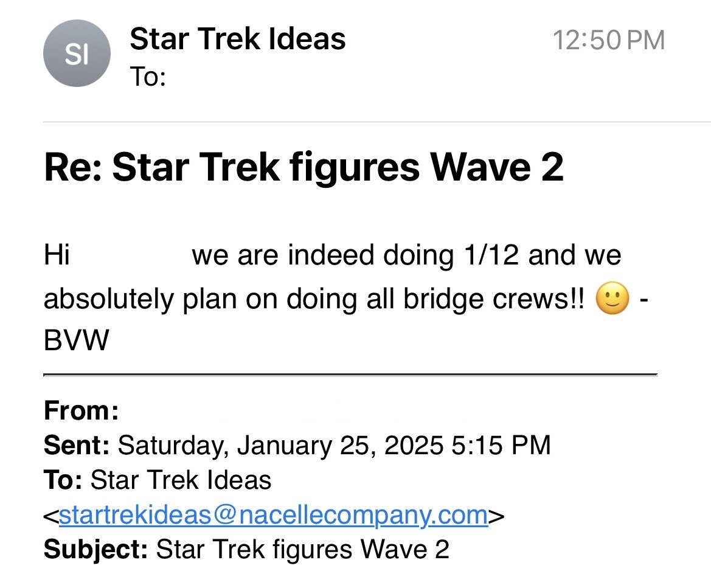Tap the blank name space after Hi

131,254
